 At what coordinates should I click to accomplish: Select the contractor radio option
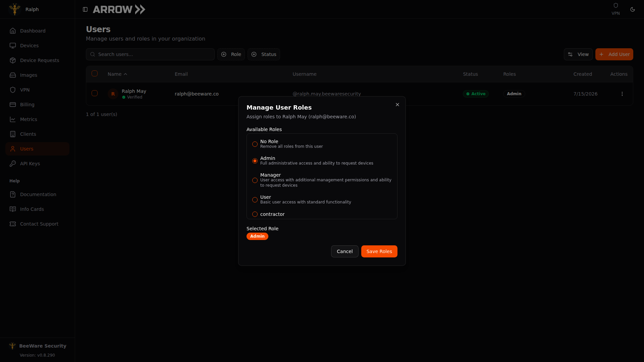(x=255, y=214)
